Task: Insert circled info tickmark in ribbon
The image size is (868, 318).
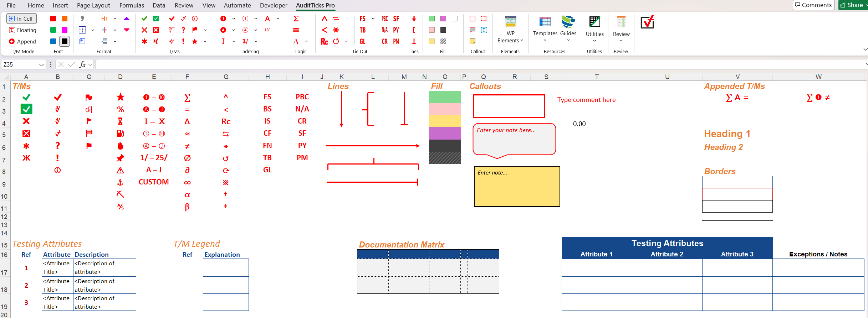Action: coord(195,19)
